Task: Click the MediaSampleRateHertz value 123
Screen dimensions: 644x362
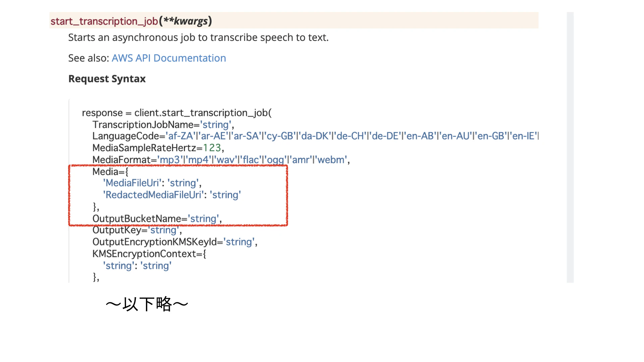Action: (x=212, y=148)
